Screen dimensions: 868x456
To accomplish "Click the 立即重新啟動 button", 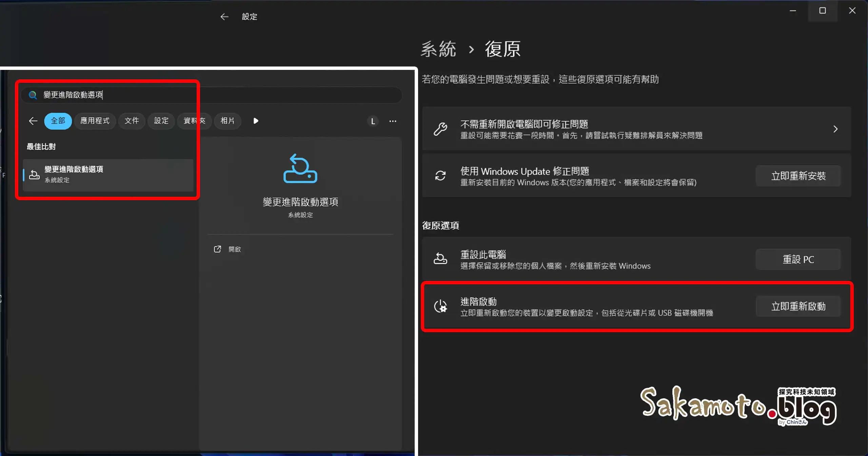I will click(798, 306).
